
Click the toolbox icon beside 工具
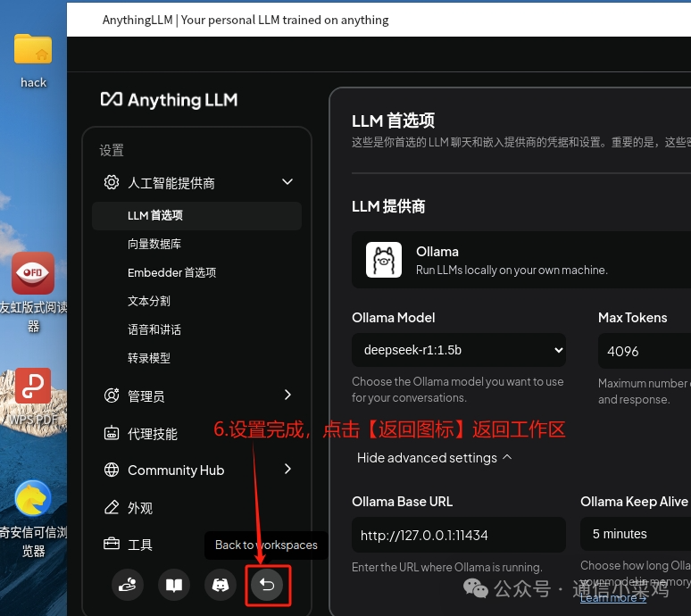click(x=112, y=544)
